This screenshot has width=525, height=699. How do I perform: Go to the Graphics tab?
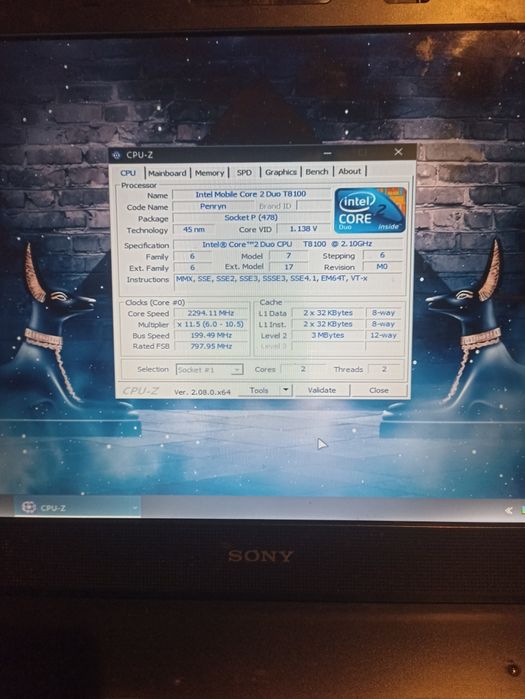click(281, 172)
